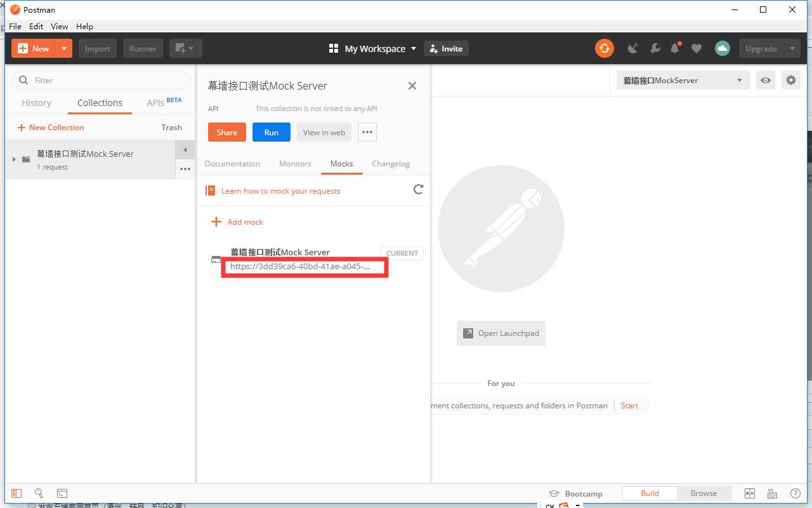
Task: Switch to Browse mode
Action: pos(704,493)
